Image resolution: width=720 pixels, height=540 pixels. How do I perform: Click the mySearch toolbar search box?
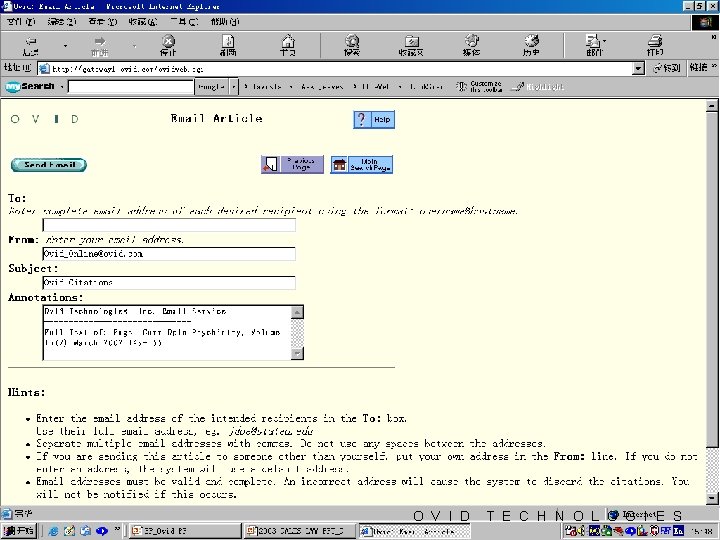click(x=131, y=86)
